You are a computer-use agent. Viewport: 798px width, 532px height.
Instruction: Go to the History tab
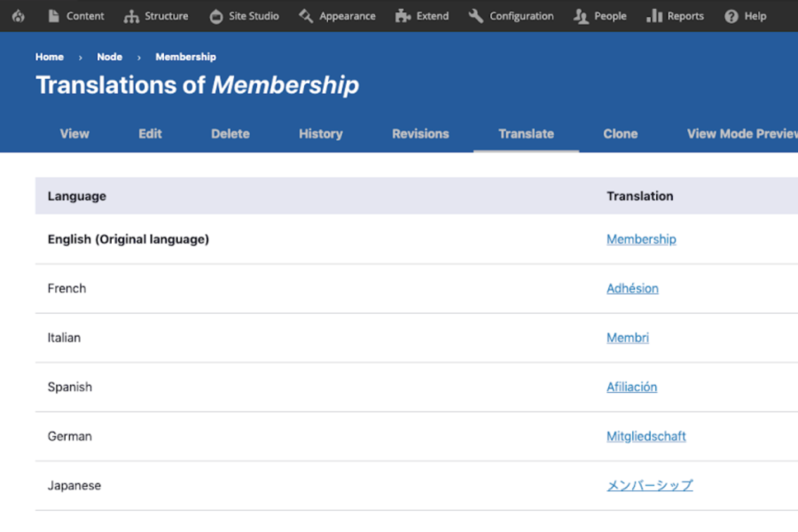pyautogui.click(x=320, y=134)
